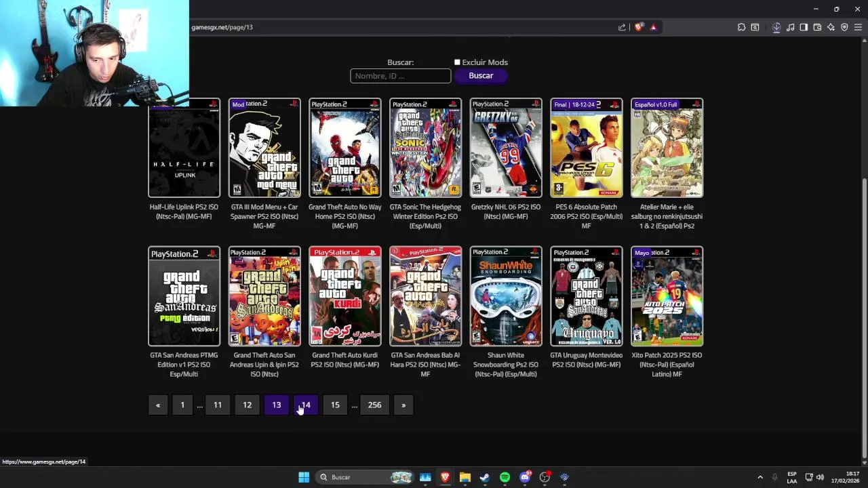This screenshot has height=488, width=868.
Task: Go to page 11 in pagination
Action: pyautogui.click(x=218, y=405)
